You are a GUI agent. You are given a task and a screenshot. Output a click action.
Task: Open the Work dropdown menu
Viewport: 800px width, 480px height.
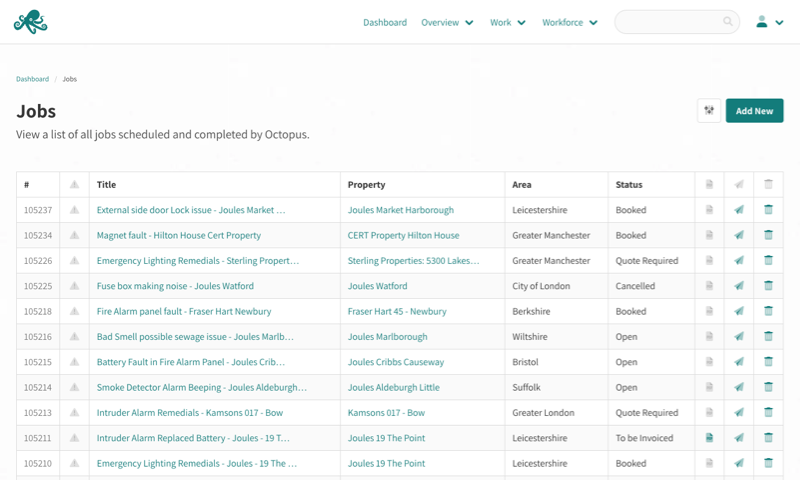(507, 22)
